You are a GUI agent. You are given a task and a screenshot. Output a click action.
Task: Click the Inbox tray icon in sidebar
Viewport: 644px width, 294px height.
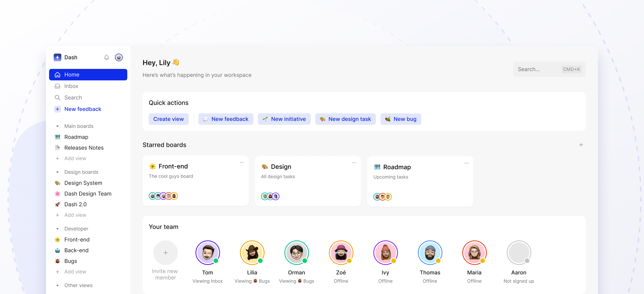(57, 86)
